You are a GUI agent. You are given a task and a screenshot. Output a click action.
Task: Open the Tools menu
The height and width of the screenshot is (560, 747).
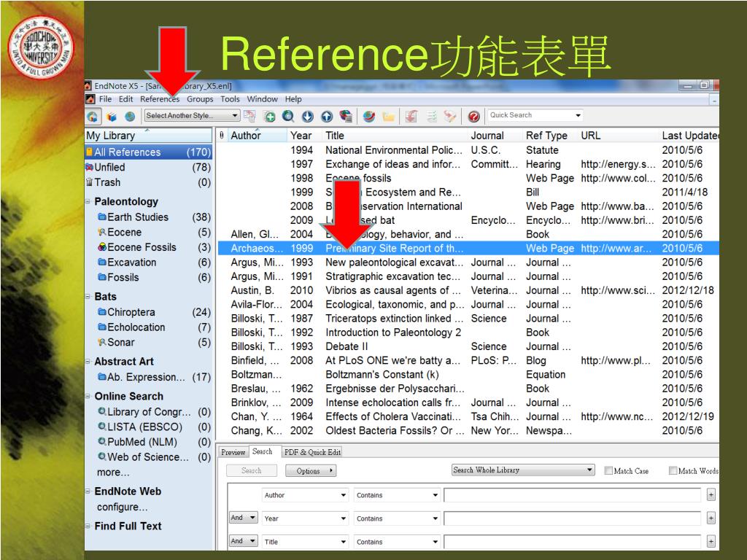coord(230,99)
